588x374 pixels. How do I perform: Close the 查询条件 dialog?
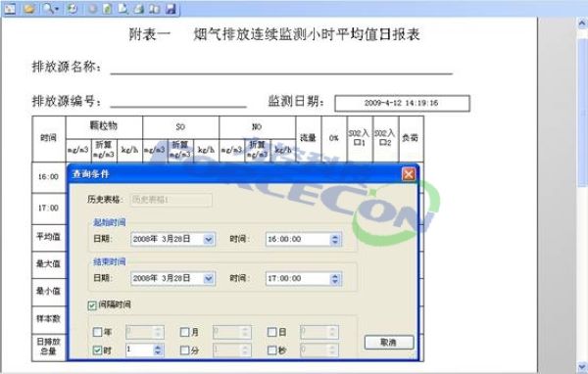click(409, 174)
